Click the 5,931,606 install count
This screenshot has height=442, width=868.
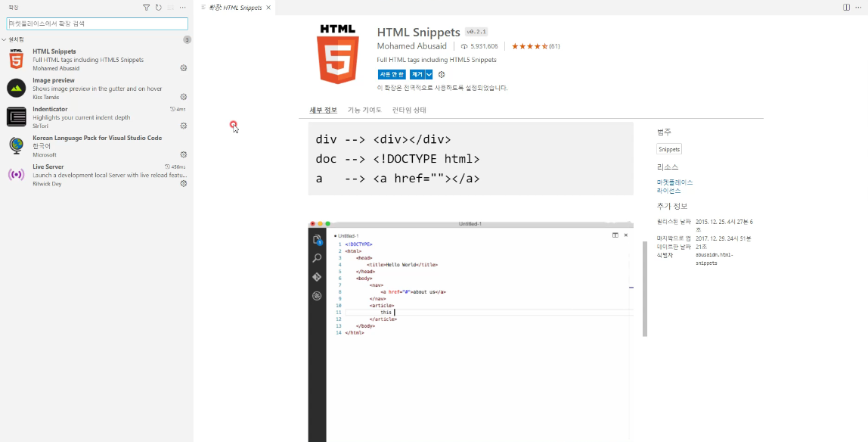479,46
